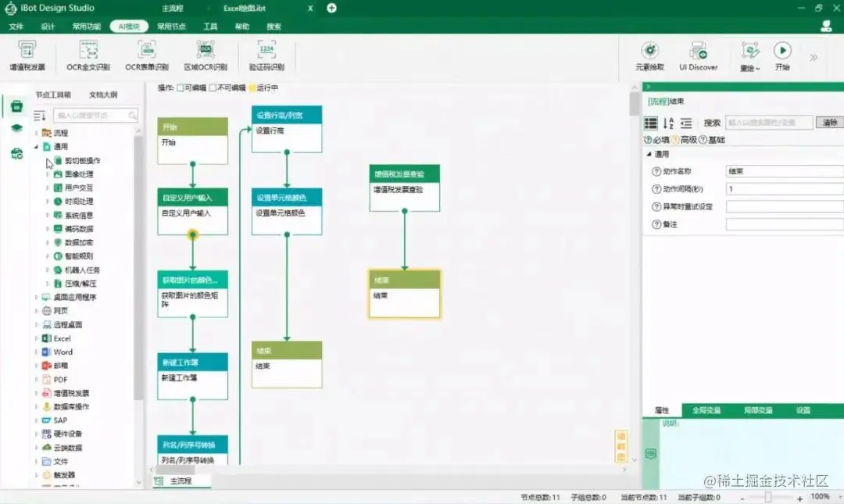Tick the 可编辑 checkbox

pos(181,88)
